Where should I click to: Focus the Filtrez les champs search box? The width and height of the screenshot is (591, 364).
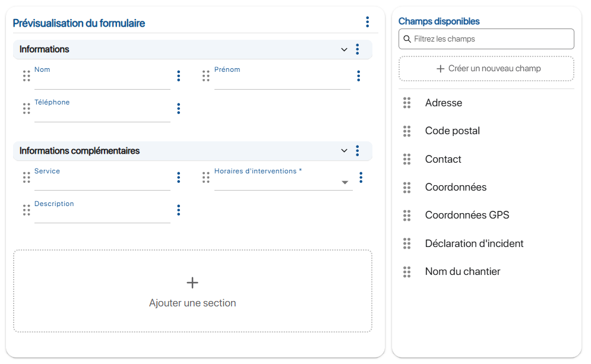(x=486, y=39)
